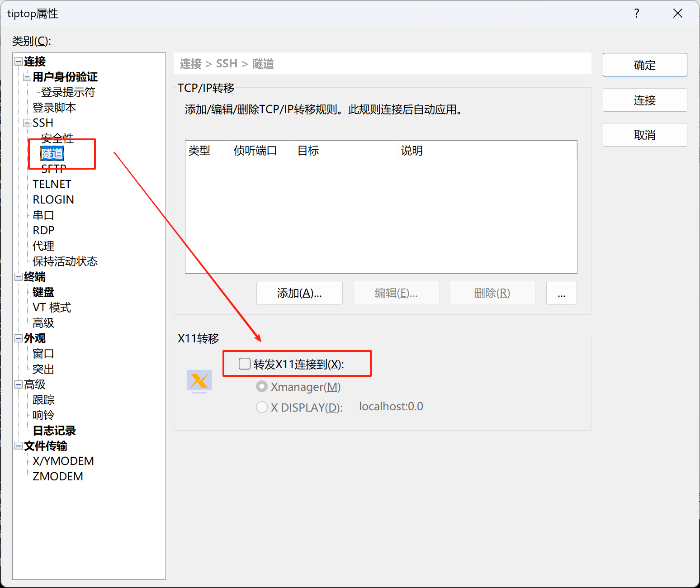Select the Xmanager radio option
The image size is (700, 588).
click(x=262, y=387)
